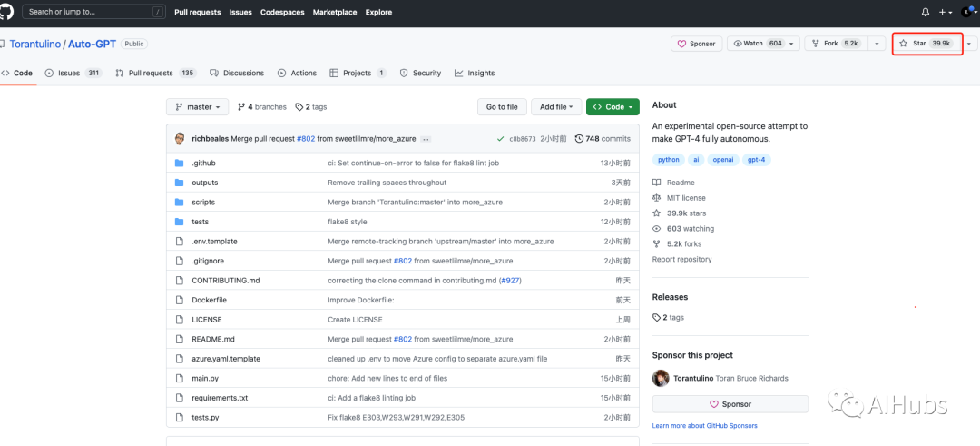The height and width of the screenshot is (446, 980).
Task: Open Pull requests in top navigation
Action: point(198,12)
